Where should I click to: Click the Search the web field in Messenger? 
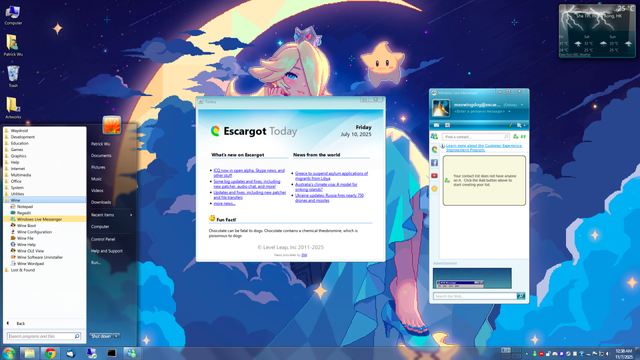(x=475, y=296)
